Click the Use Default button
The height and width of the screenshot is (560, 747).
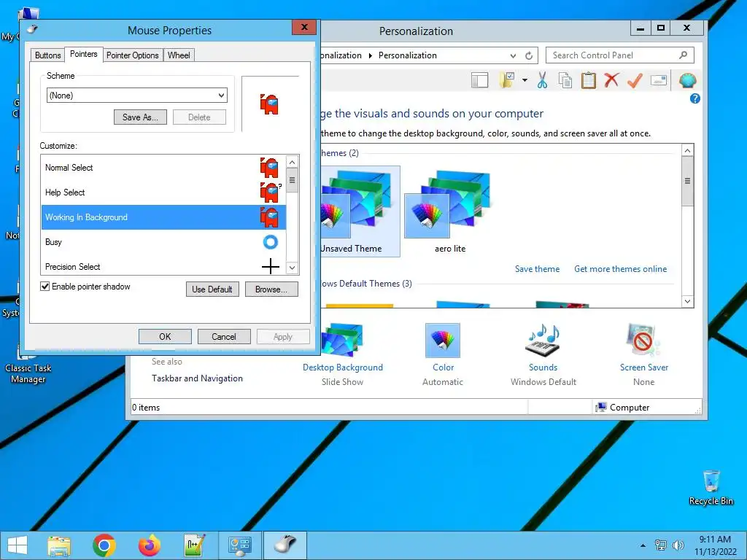click(x=212, y=289)
